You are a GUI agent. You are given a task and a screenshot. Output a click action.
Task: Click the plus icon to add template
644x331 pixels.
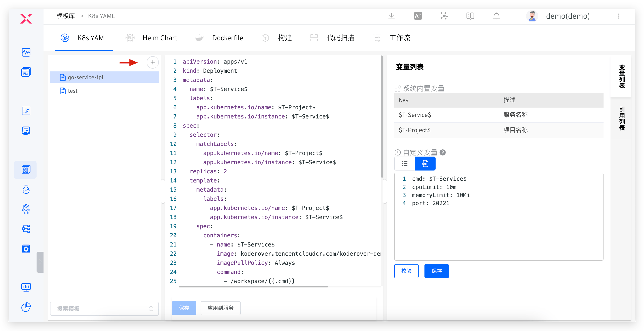tap(153, 62)
